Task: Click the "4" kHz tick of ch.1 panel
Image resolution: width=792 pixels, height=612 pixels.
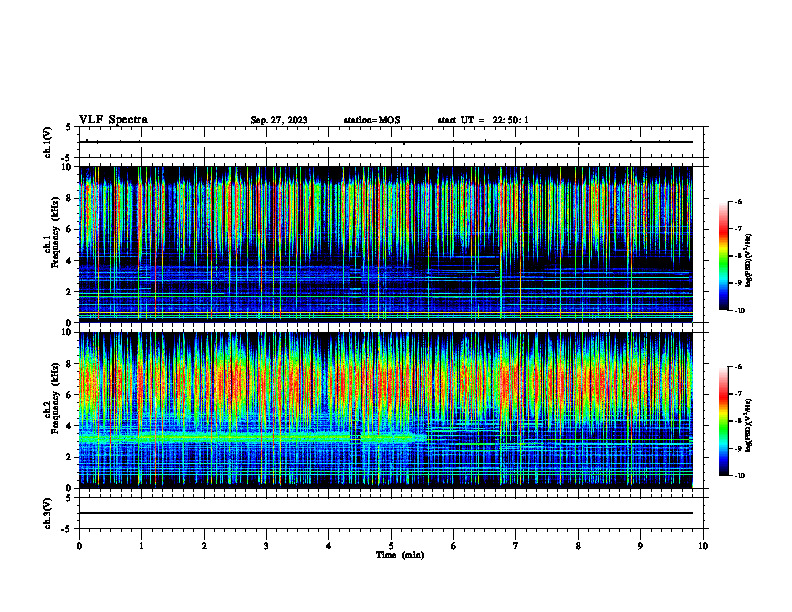Action: (68, 261)
